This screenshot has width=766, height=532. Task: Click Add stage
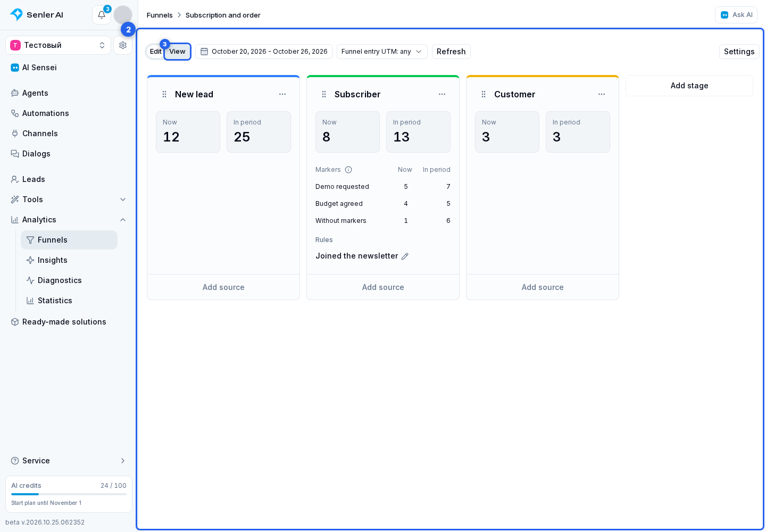pyautogui.click(x=689, y=86)
